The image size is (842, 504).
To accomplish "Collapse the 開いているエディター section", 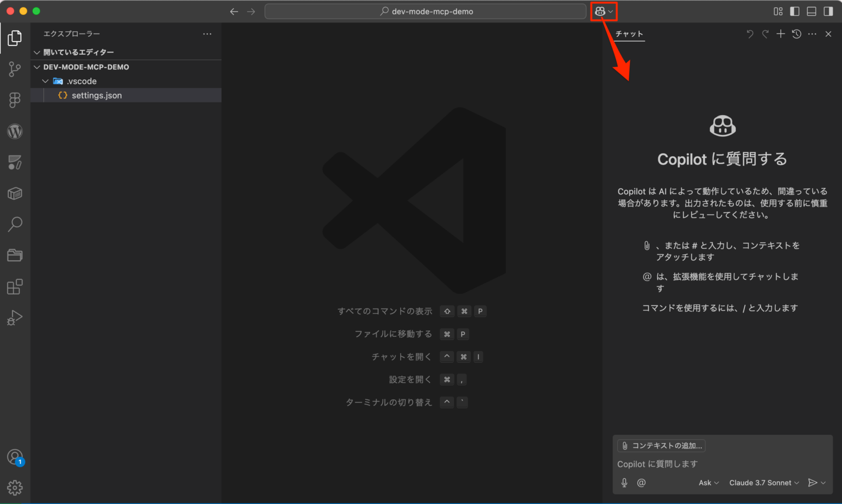I will click(x=36, y=51).
